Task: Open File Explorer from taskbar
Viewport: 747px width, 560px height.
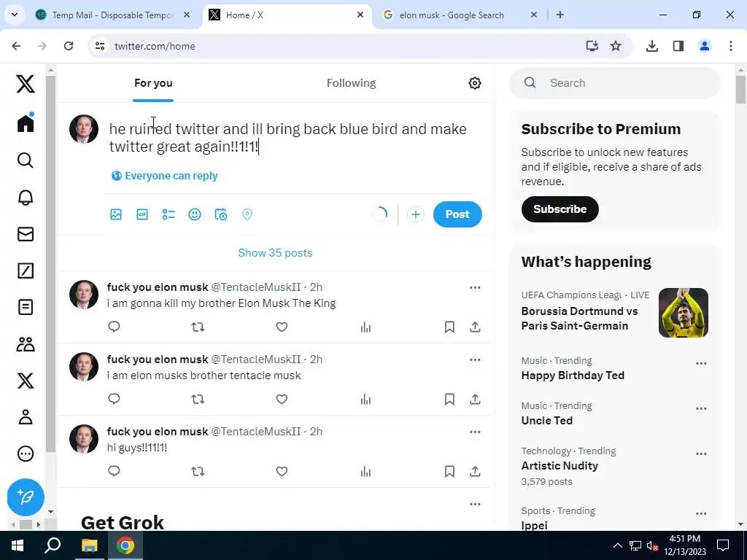Action: (x=89, y=545)
